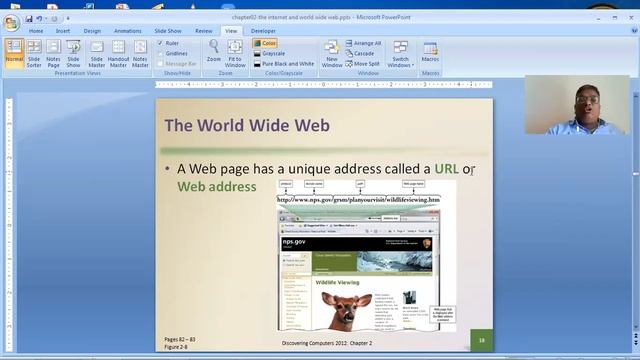The height and width of the screenshot is (360, 640).
Task: Start the Slide Show view
Action: 73,53
